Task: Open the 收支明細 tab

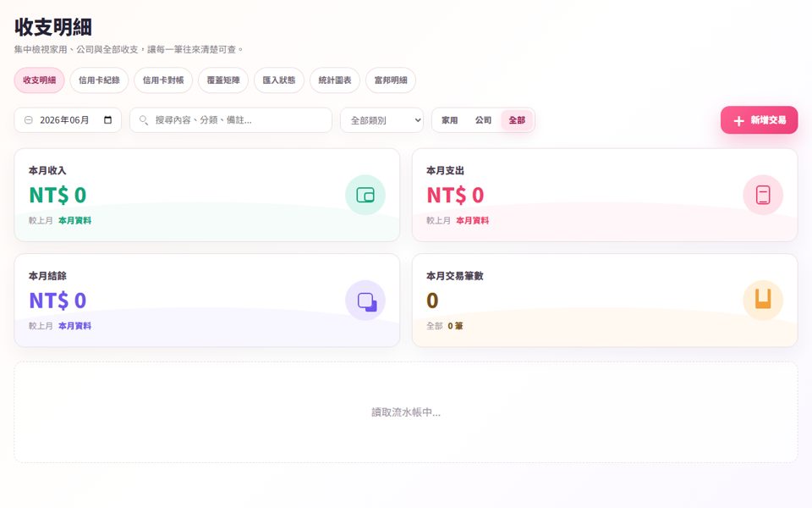Action: click(40, 80)
